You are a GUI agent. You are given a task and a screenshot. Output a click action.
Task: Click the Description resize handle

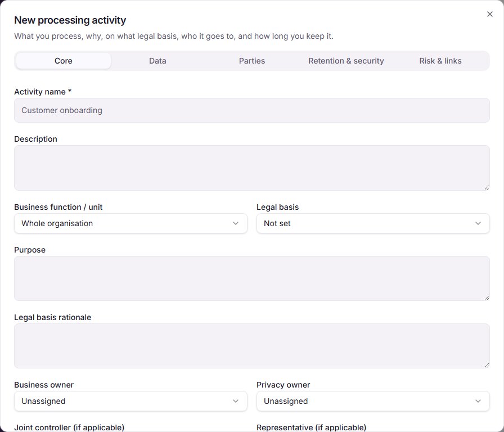[487, 187]
